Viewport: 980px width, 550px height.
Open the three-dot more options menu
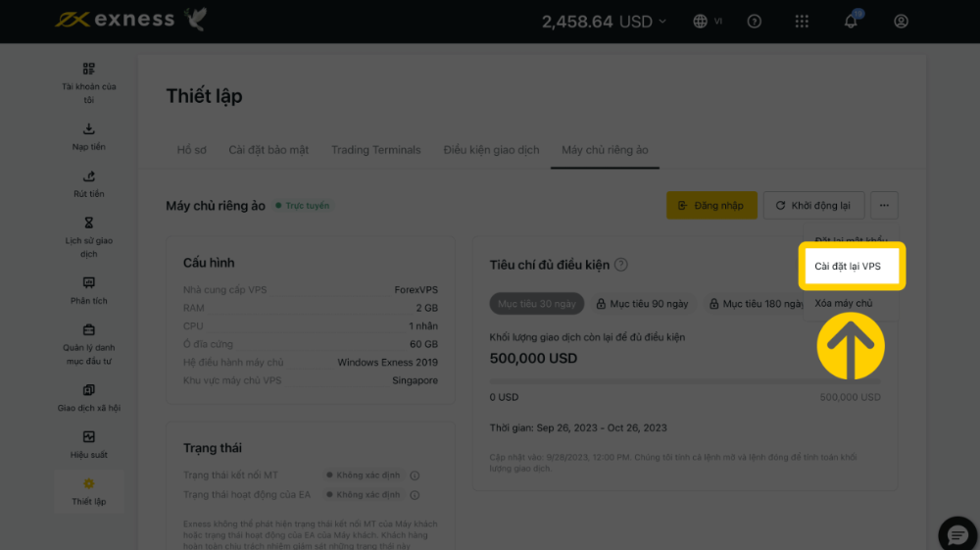coord(884,205)
